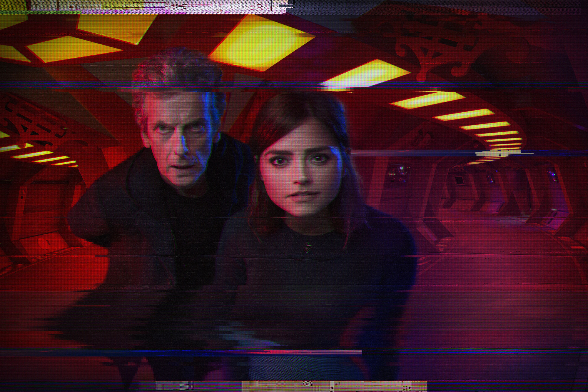This screenshot has height=392, width=588.
Task: Click the blue horizontal glitch line near bottom
Action: [x=176, y=351]
